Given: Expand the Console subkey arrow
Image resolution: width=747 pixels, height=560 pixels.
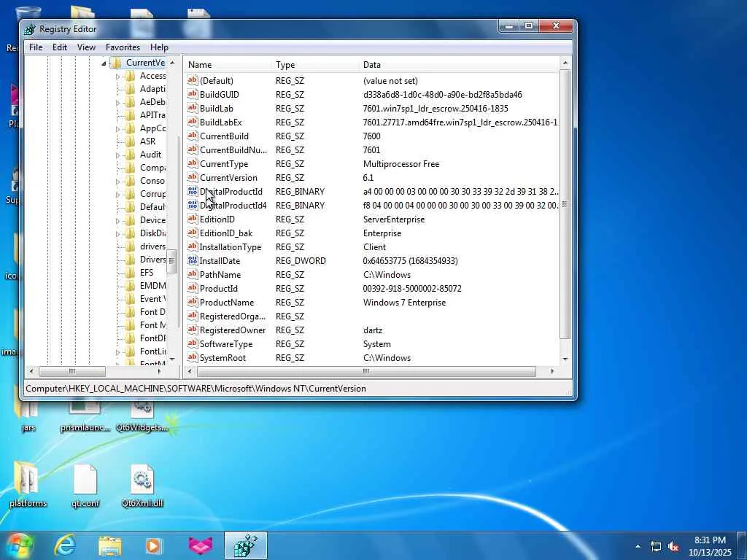Looking at the screenshot, I should tap(117, 181).
